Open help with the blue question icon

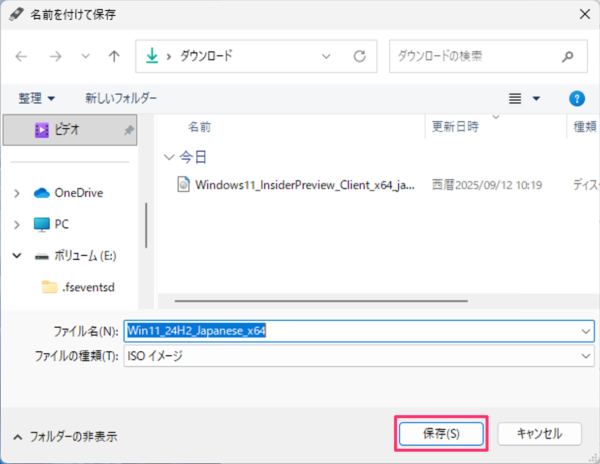coord(577,99)
